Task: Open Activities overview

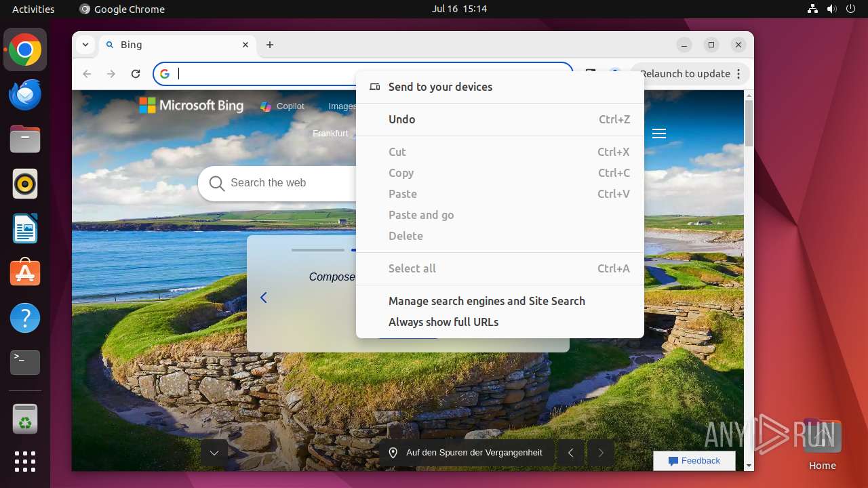Action: coord(33,9)
